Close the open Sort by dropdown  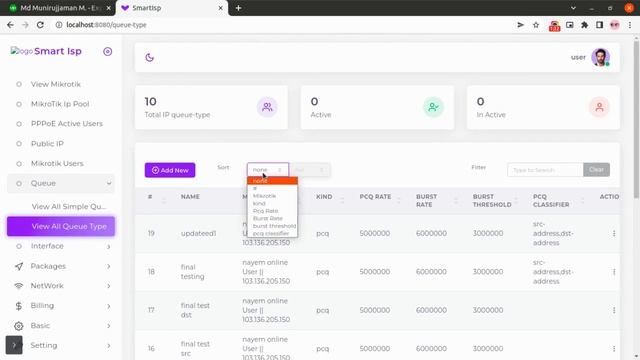pos(268,170)
